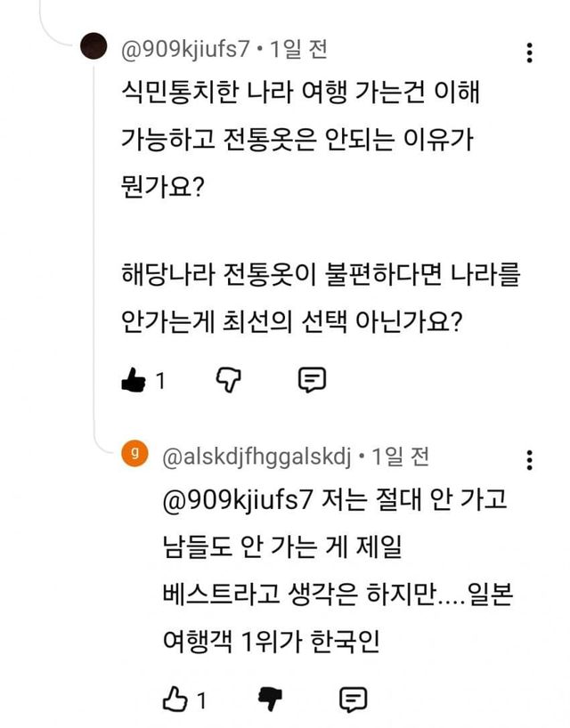Open reply box for @909kjiufs7's comment
Viewport: 570px width, 728px height.
pyautogui.click(x=311, y=380)
